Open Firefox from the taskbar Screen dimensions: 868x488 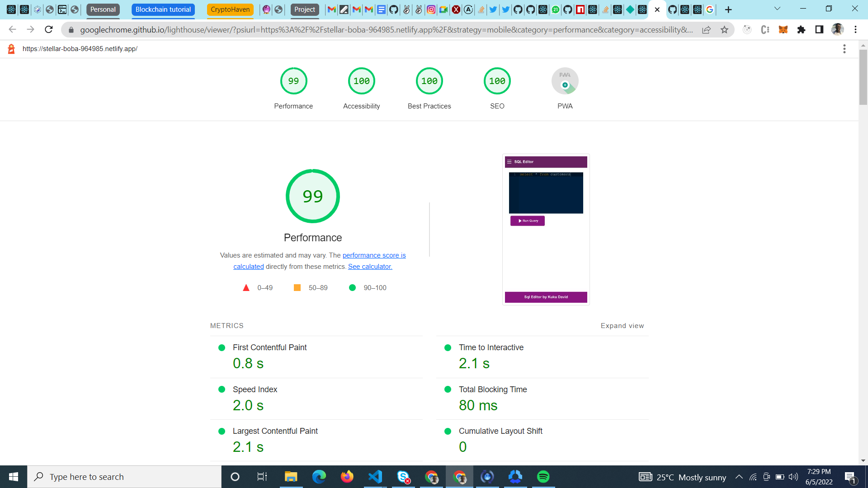[x=347, y=477]
